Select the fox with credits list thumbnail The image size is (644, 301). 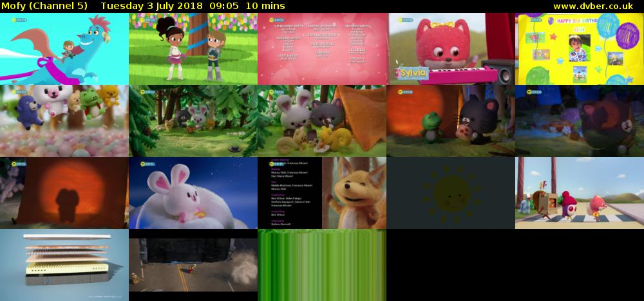tap(322, 193)
